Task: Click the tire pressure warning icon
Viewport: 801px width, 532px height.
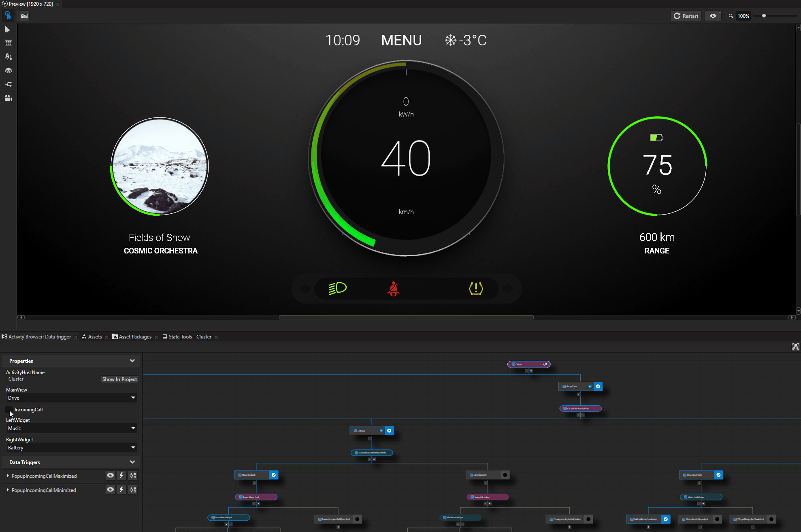Action: [476, 289]
